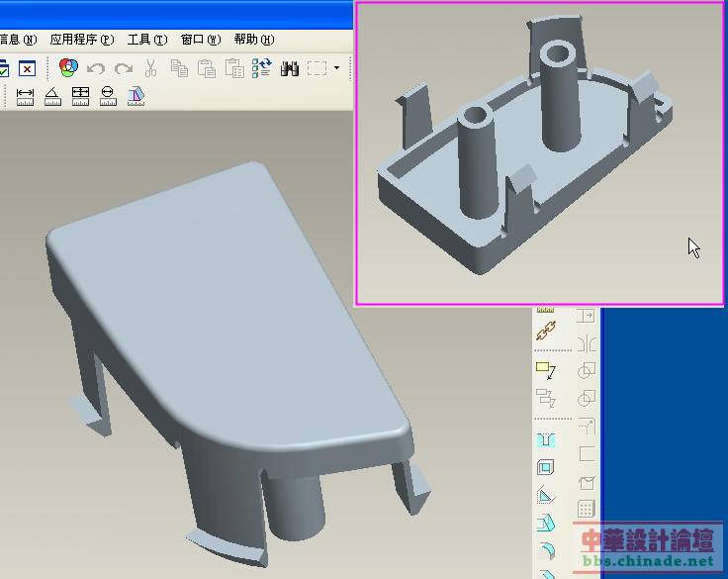
Task: Open the appearance color editor icon
Action: (68, 68)
